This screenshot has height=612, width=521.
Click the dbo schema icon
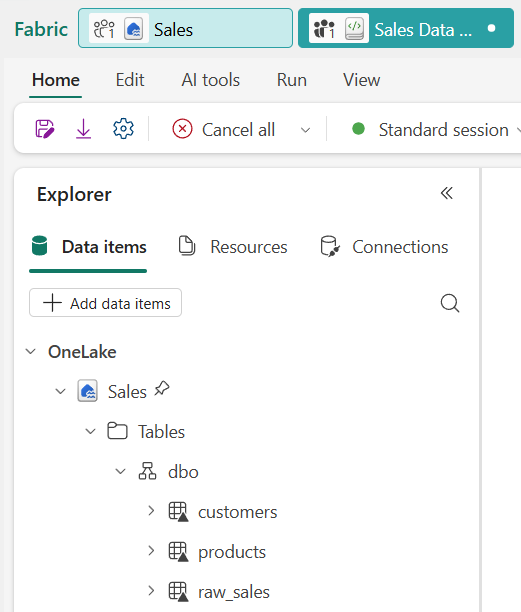[148, 471]
